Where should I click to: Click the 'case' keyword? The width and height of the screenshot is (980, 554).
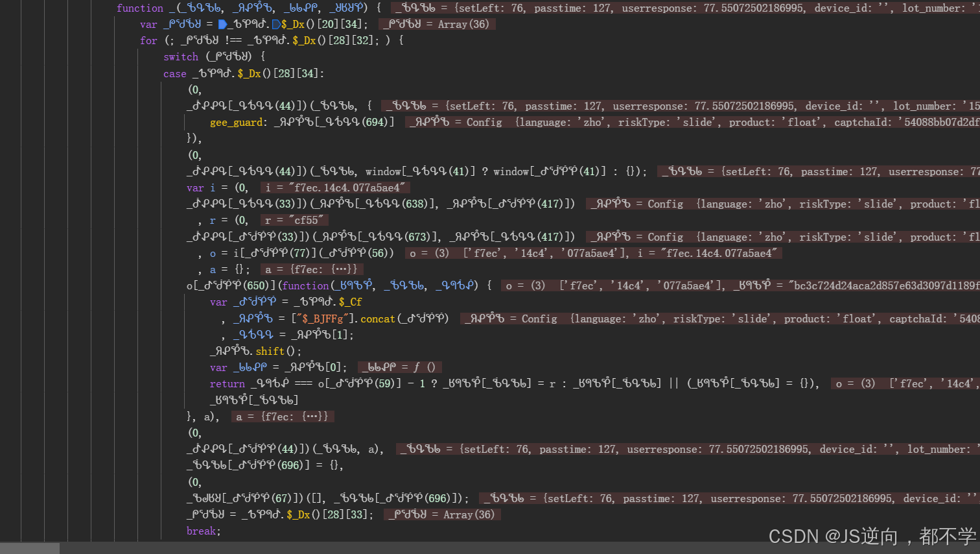pos(175,73)
